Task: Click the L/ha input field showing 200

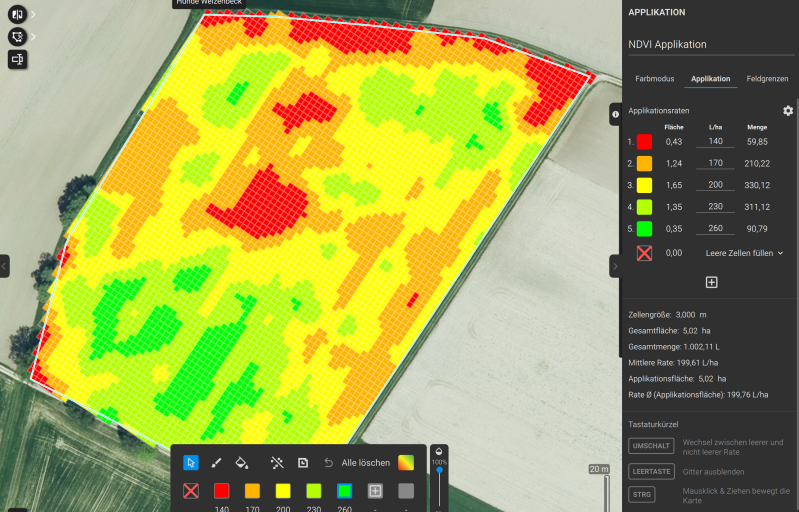Action: 715,186
